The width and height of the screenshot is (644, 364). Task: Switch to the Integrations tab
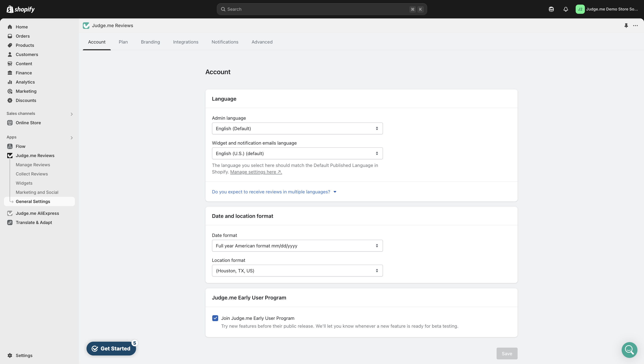(x=186, y=42)
